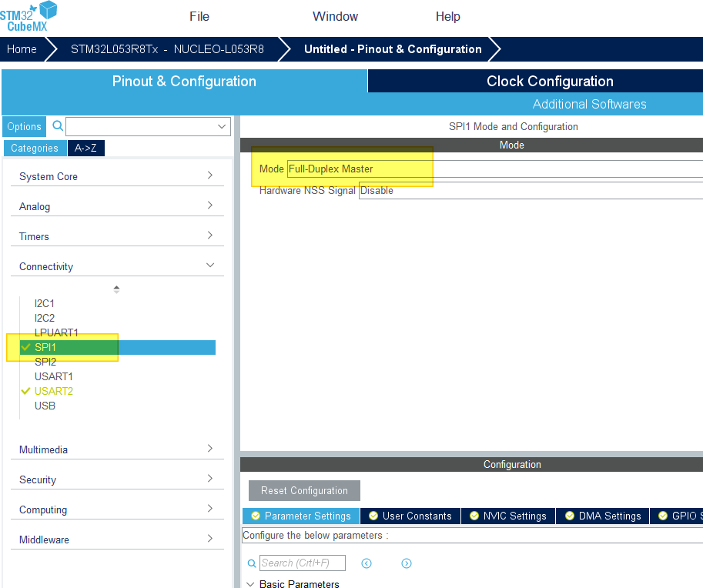Expand Multimedia category
Screen dimensions: 703x588
[x=117, y=449]
